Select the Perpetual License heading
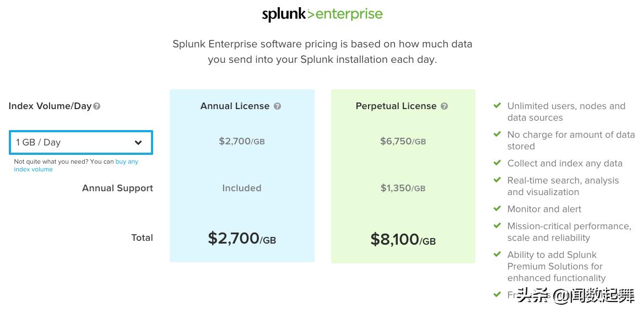The width and height of the screenshot is (644, 313). point(396,106)
